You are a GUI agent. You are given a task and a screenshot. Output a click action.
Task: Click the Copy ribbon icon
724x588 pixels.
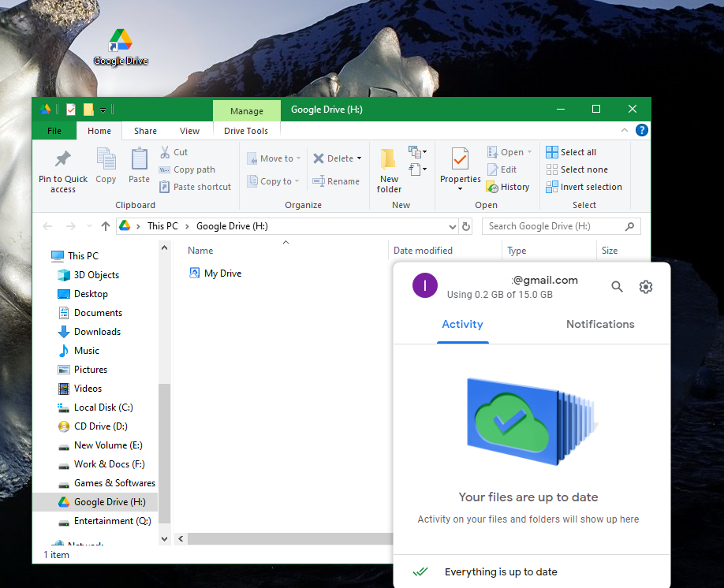(x=106, y=158)
